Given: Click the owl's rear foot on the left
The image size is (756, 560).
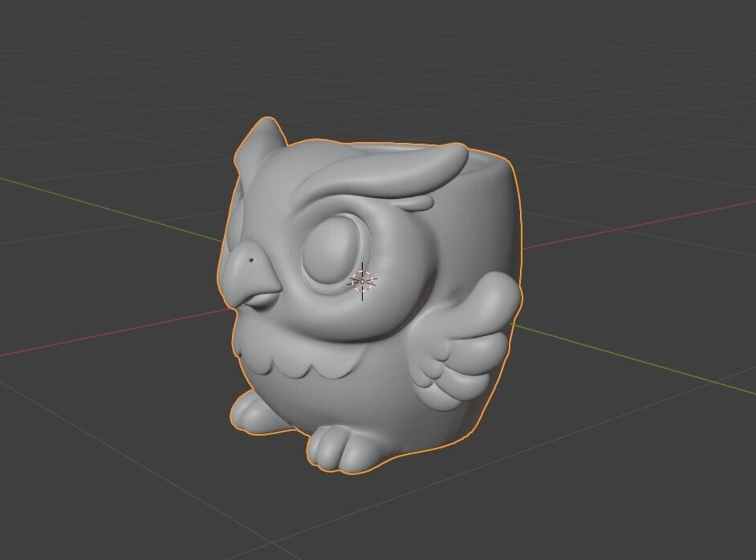Looking at the screenshot, I should [x=247, y=412].
